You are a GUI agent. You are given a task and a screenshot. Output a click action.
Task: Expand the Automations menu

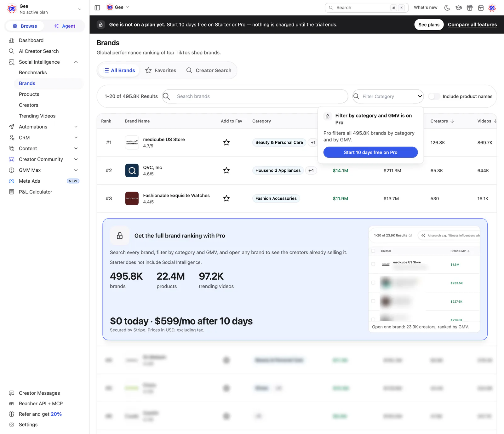tap(76, 127)
